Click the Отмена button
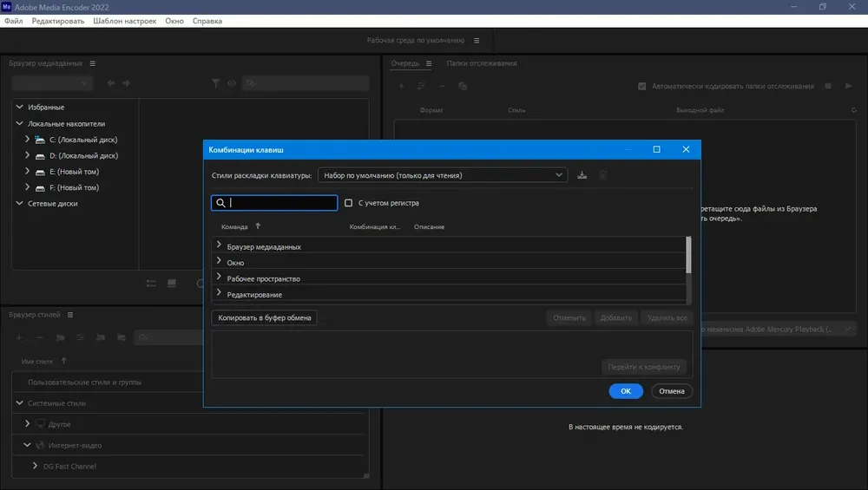Screen dimensions: 868x490 [x=672, y=391]
